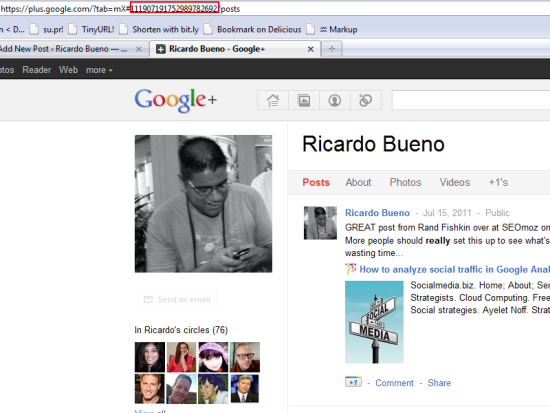Select the Posts profile tab
Viewport: 550px width, 413px height.
tap(316, 182)
